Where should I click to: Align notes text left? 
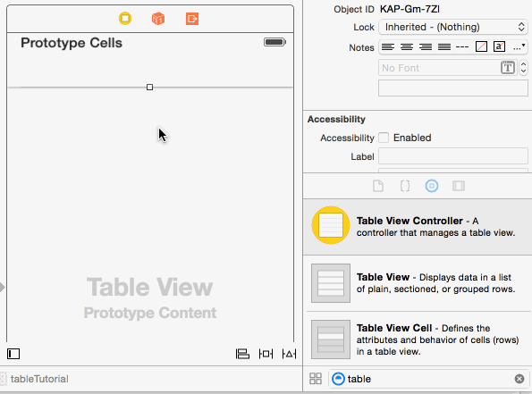388,46
